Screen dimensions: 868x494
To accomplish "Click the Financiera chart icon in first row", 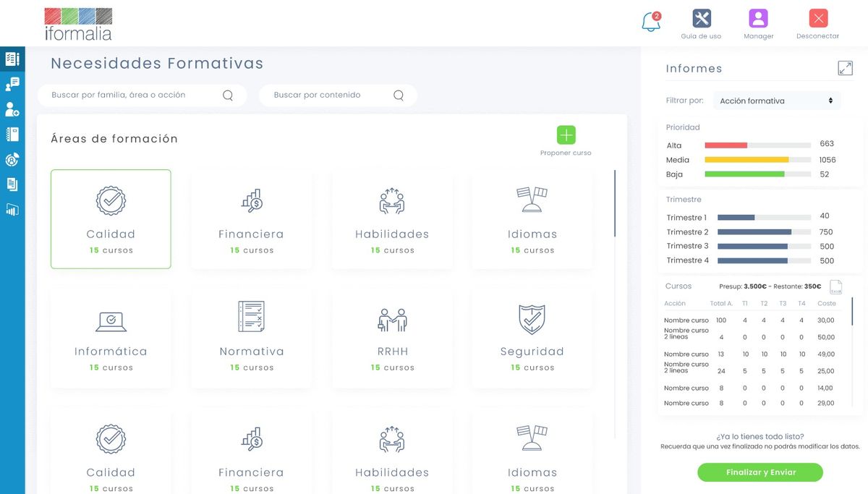I will [251, 200].
